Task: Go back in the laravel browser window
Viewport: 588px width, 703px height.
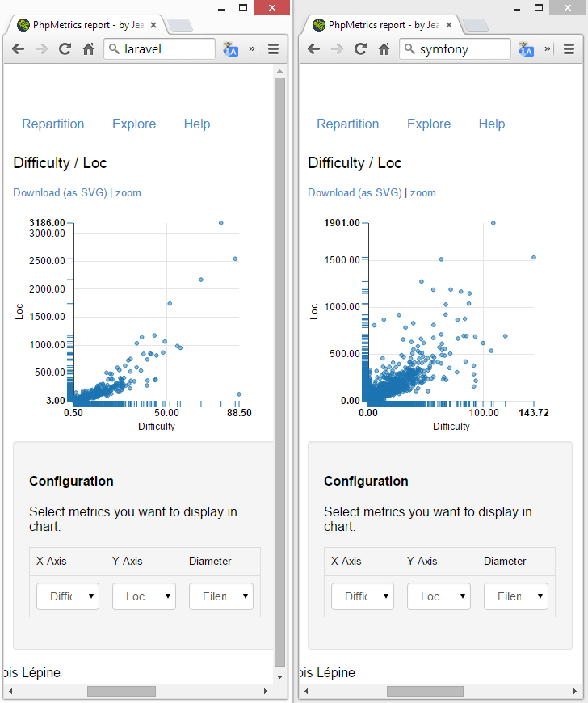Action: click(x=19, y=49)
